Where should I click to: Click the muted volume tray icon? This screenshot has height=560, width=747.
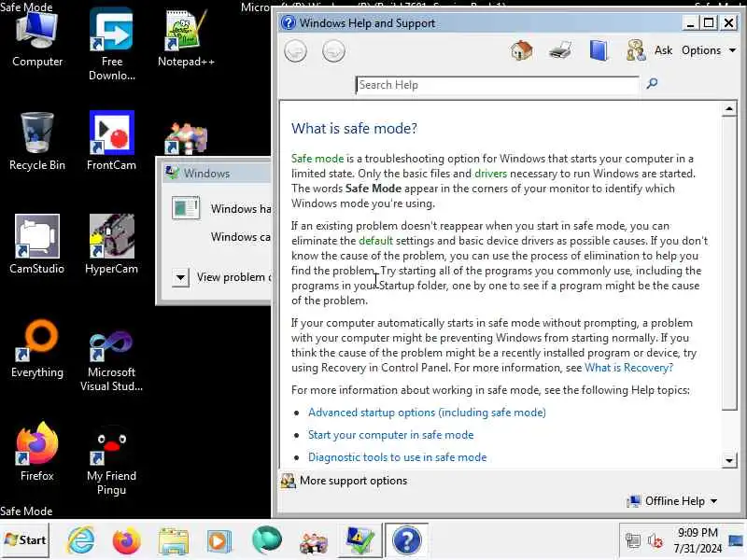tap(655, 540)
